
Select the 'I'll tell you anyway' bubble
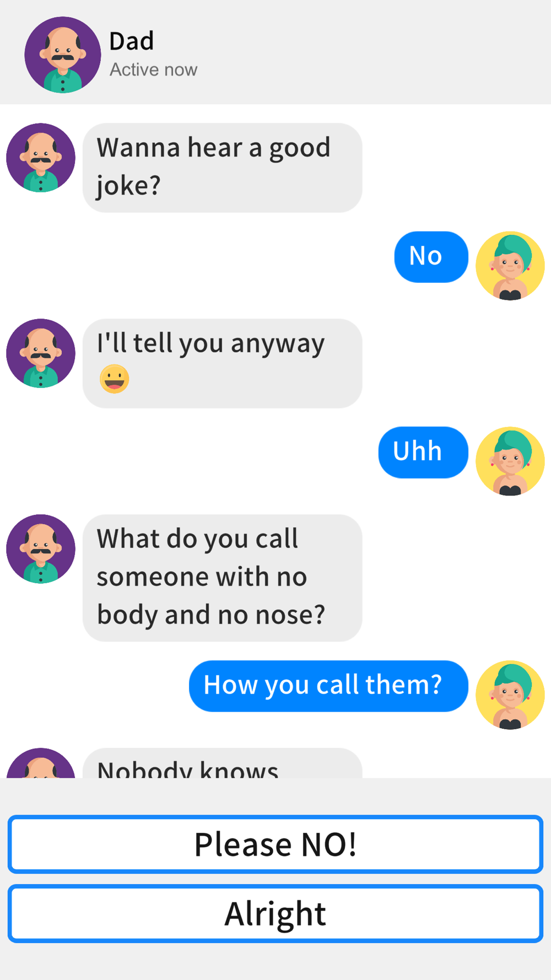click(223, 363)
